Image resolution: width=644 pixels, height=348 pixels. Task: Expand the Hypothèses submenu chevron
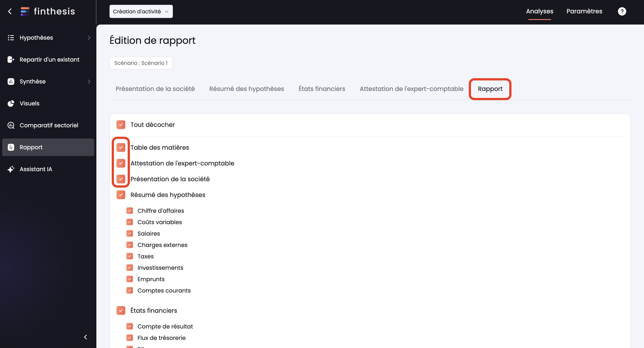pos(89,37)
